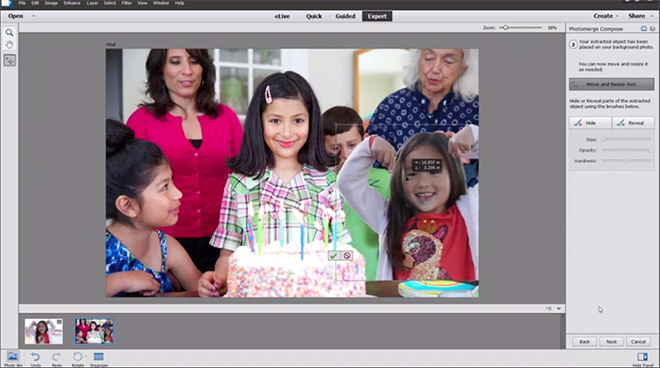
Task: Open the Filter menu
Action: (127, 3)
